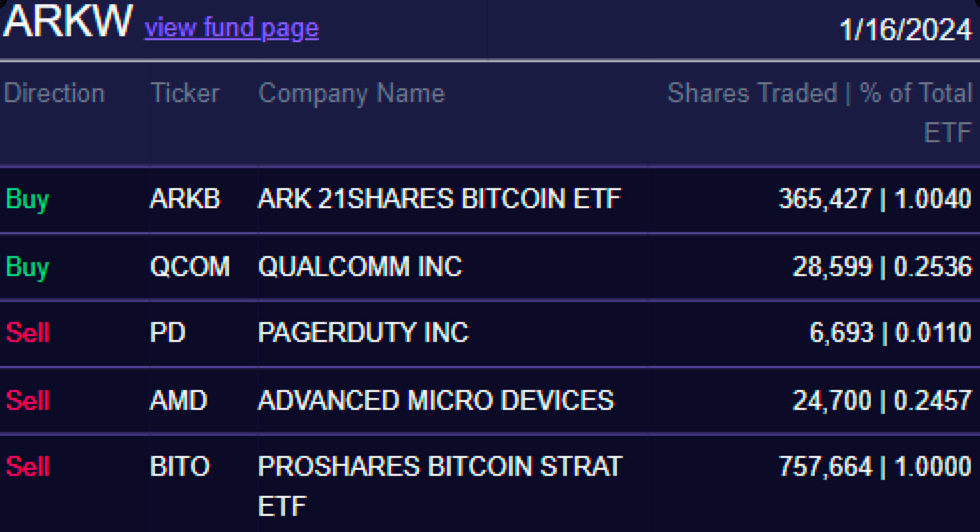Click ADVANCED MICRO DEVICES company name
This screenshot has width=980, height=532.
tap(436, 400)
